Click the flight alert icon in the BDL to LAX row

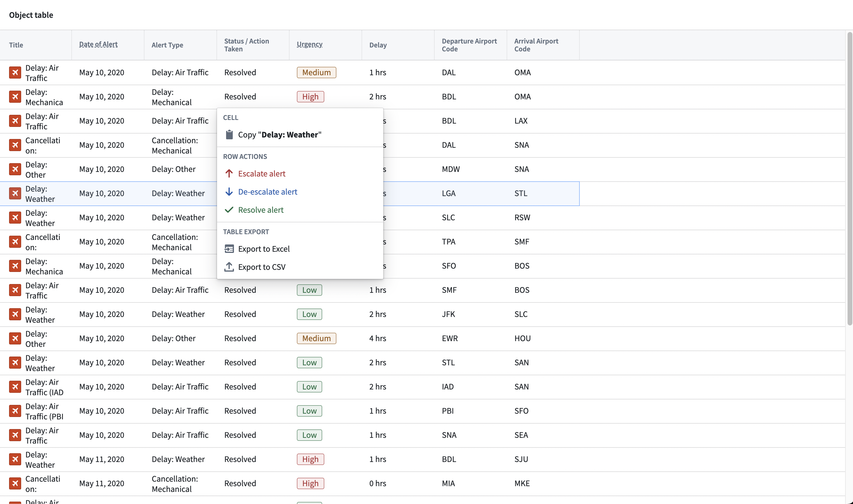pos(15,121)
